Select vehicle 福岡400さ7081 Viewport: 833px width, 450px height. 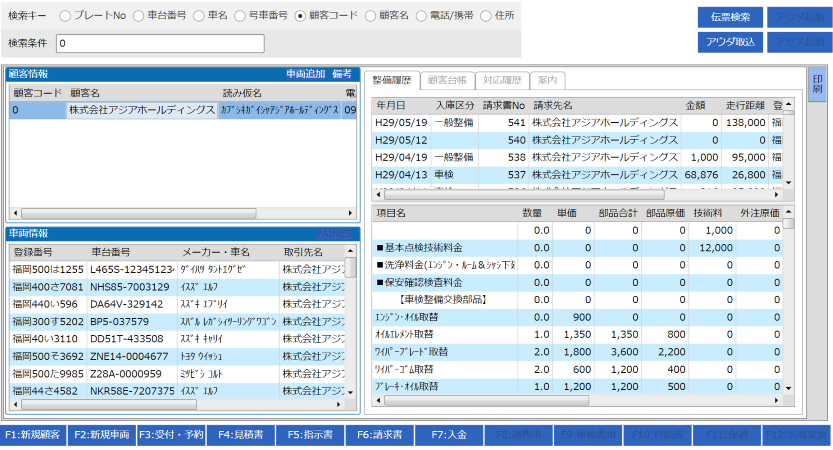(x=177, y=287)
